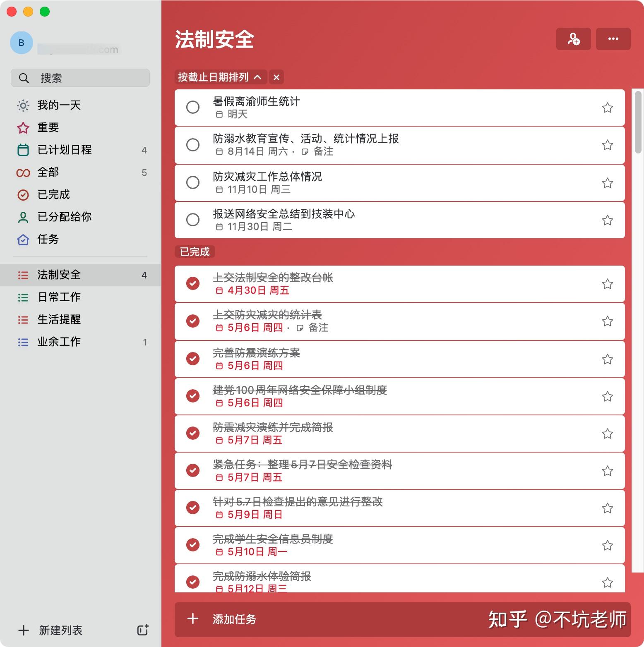The height and width of the screenshot is (647, 644).
Task: Mark 防溺水教育宣传 task as completed
Action: [193, 144]
